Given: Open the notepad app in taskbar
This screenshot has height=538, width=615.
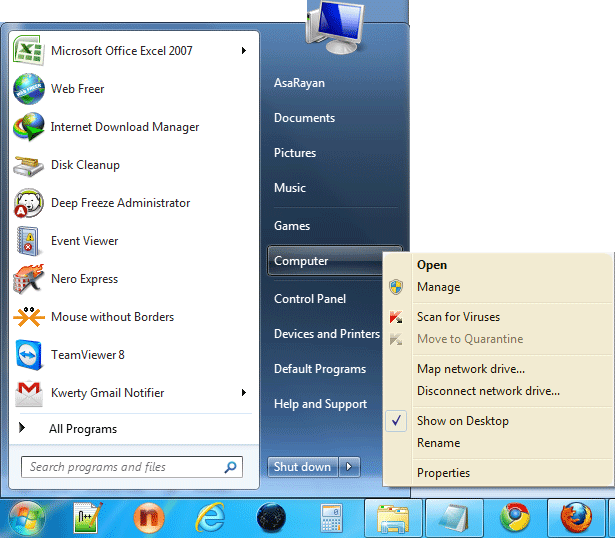Looking at the screenshot, I should click(454, 519).
